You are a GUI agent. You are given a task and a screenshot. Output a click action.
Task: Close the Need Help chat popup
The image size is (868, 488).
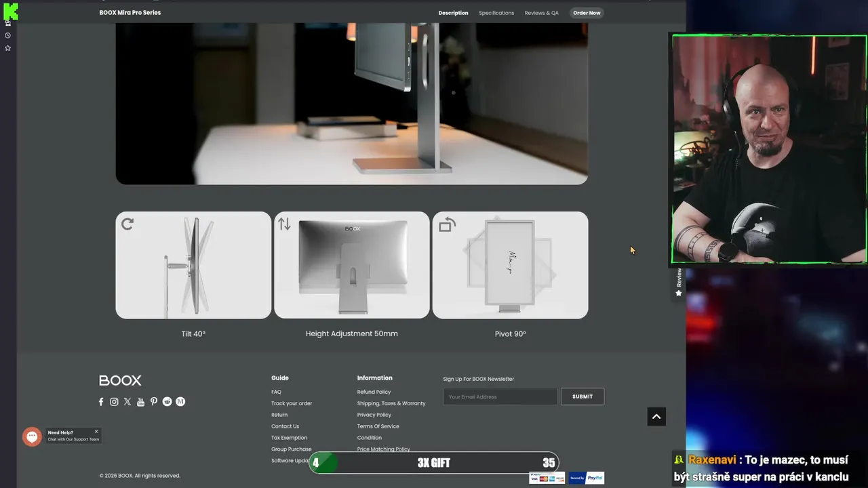96,432
